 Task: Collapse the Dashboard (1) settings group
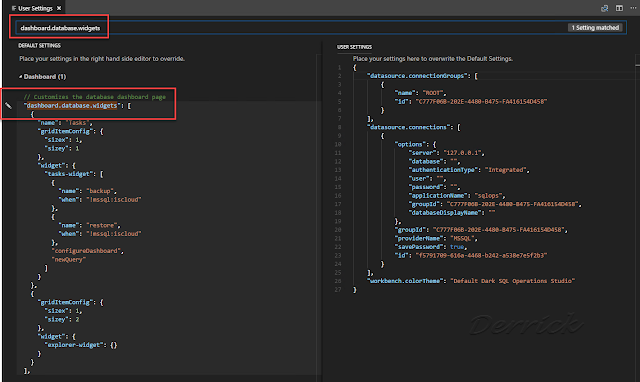[42, 77]
